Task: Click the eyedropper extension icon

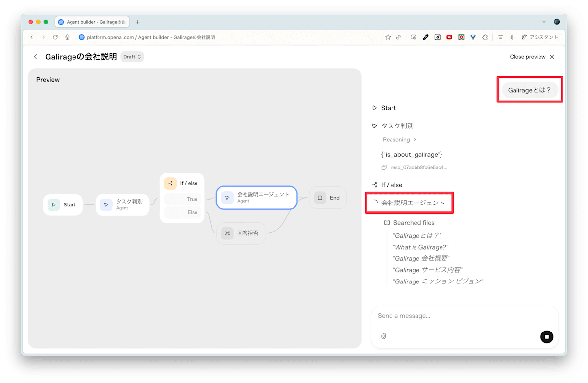Action: pos(426,37)
